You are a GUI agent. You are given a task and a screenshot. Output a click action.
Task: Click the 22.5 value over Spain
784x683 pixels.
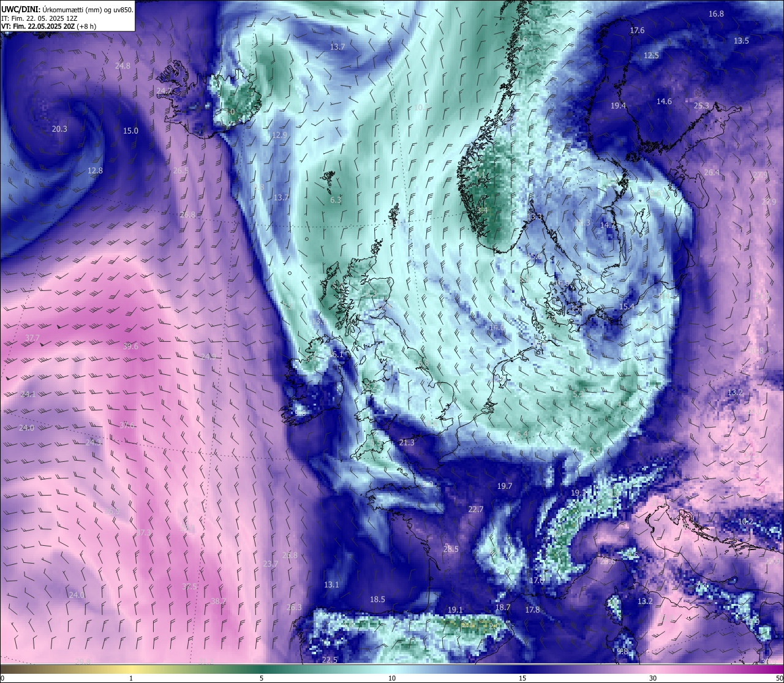[x=330, y=660]
